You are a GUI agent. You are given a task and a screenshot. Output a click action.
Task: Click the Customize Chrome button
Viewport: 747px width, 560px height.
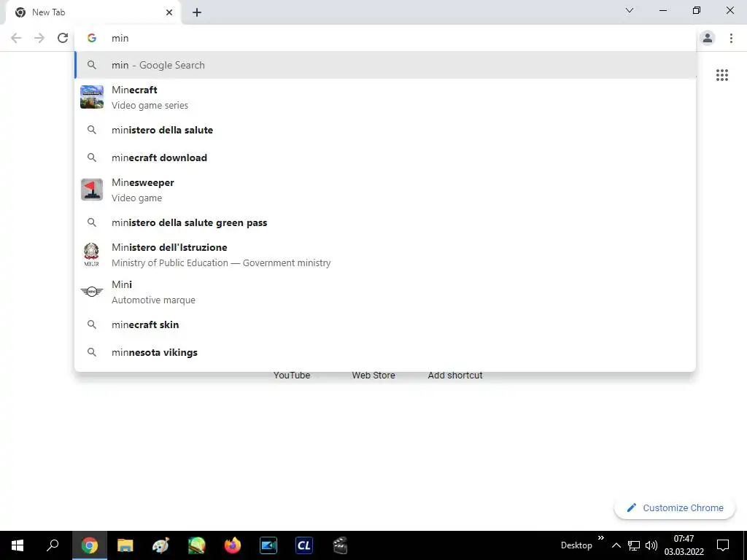click(x=675, y=507)
